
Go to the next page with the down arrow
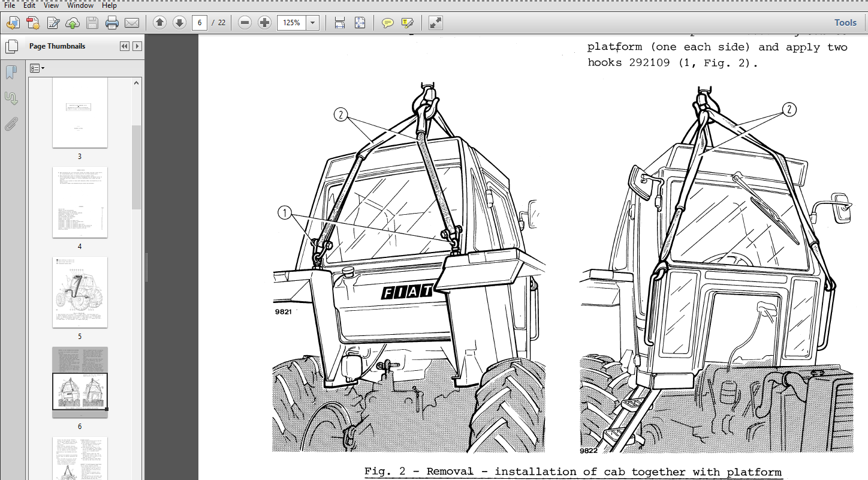click(179, 23)
